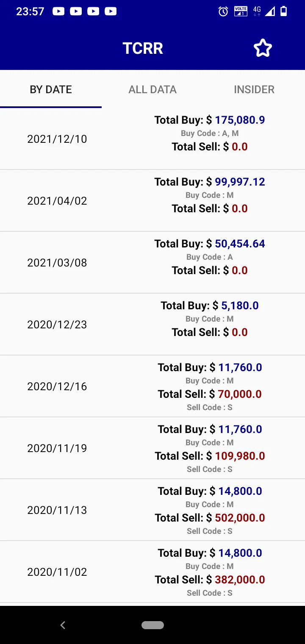Tap the VoLTE status icon
The image size is (305, 644).
point(241,11)
